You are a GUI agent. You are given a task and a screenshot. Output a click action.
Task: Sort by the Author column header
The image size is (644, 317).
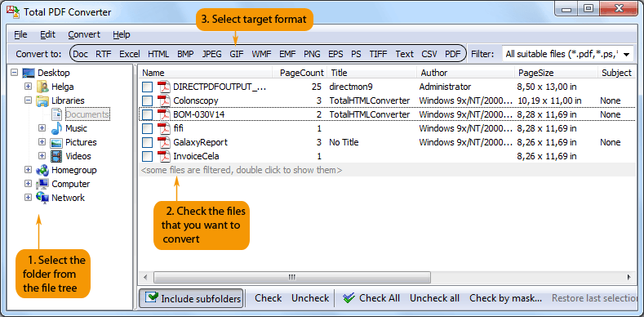[466, 73]
